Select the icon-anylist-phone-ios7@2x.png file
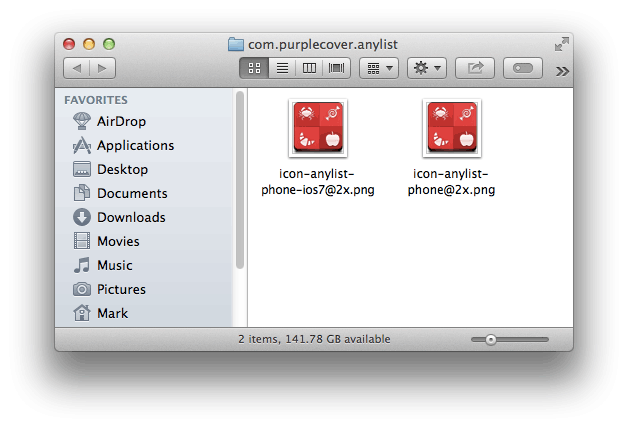The width and height of the screenshot is (628, 424). coord(317,127)
